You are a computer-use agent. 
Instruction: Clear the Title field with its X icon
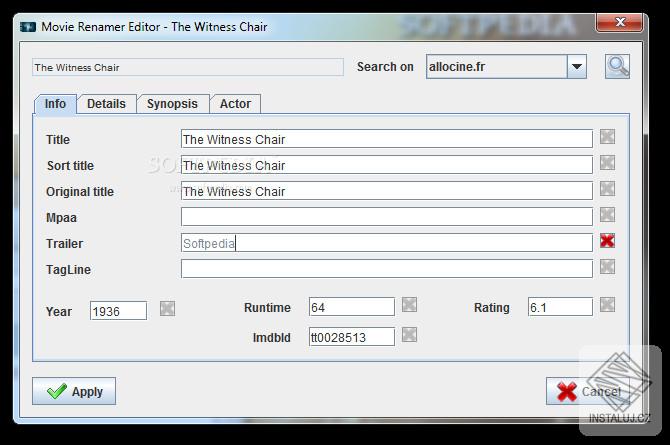coord(607,137)
